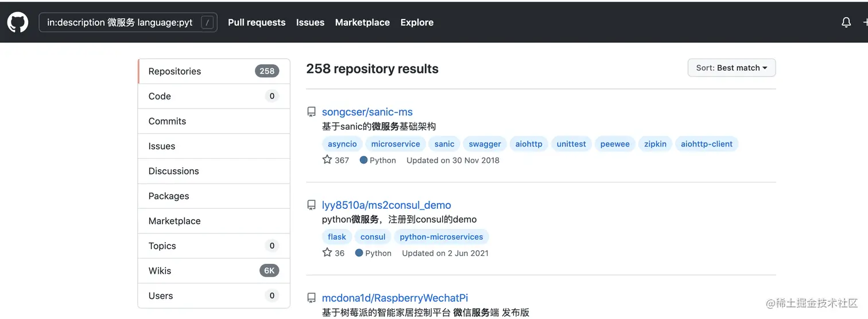
Task: Select the python-microservices topic tag
Action: coord(441,237)
